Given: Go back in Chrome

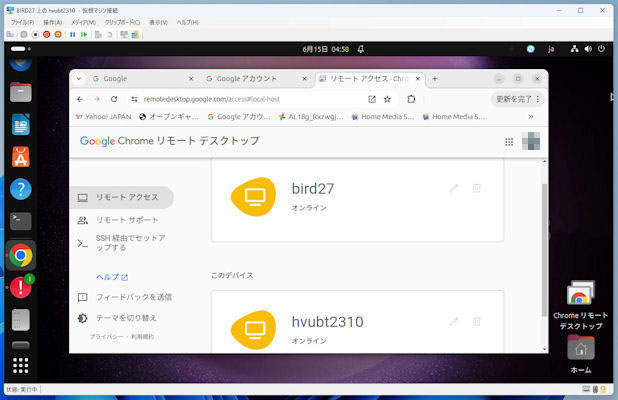Looking at the screenshot, I should click(x=80, y=99).
